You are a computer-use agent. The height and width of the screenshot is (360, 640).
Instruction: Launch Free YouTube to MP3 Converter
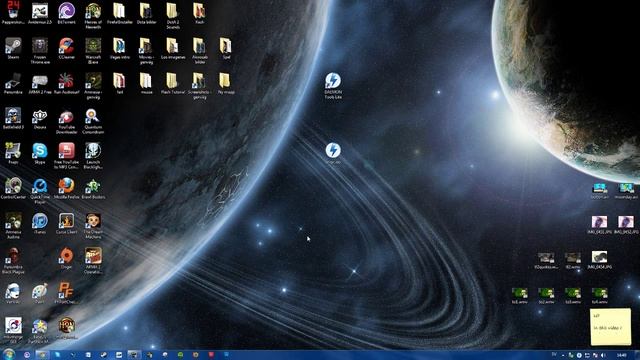tap(66, 156)
